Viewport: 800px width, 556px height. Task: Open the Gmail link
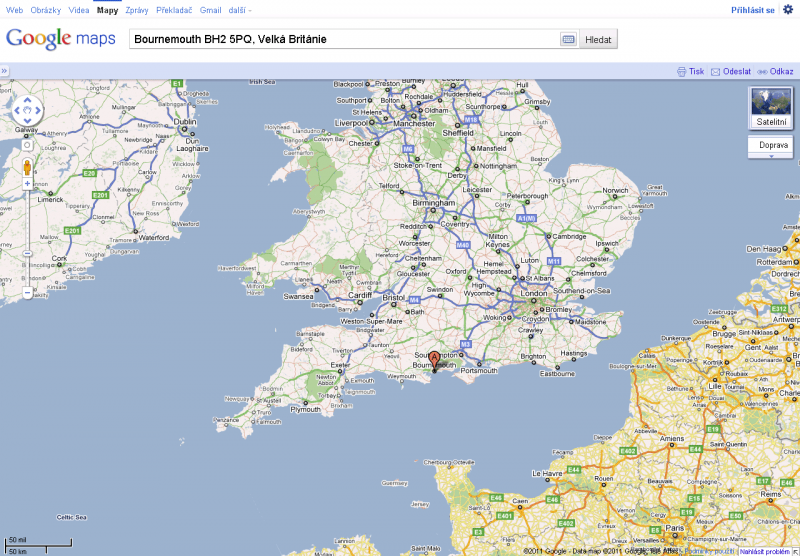tap(210, 10)
